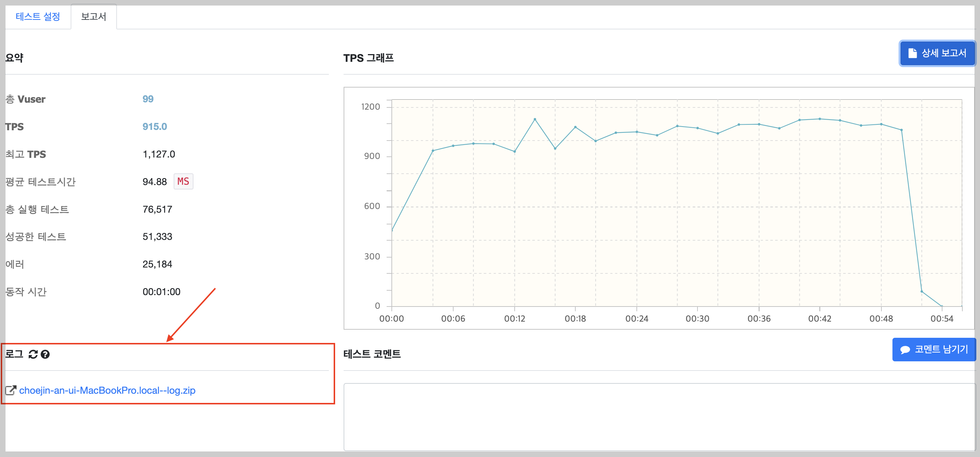Click the 00:48 label on graph x-axis
This screenshot has height=457, width=980.
tap(881, 319)
